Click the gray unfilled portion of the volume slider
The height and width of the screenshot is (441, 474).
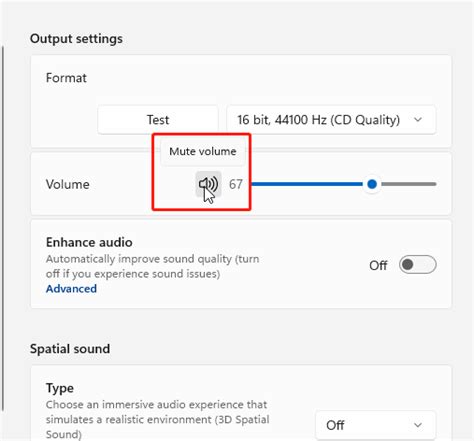point(408,184)
